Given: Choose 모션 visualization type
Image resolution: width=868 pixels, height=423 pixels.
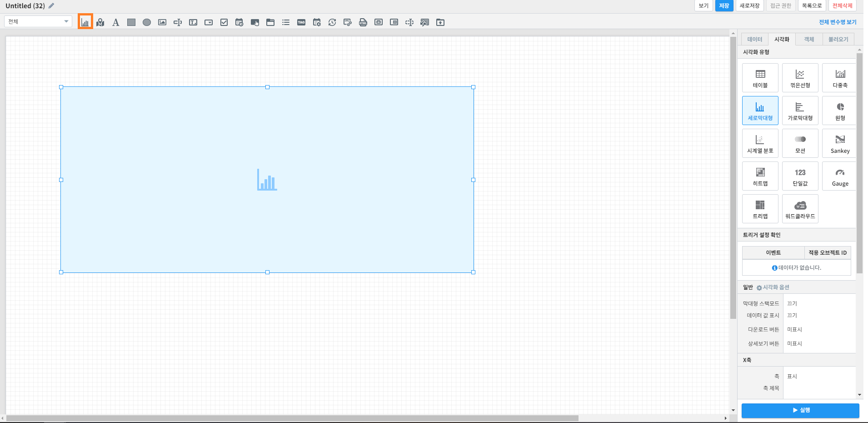Looking at the screenshot, I should (x=800, y=143).
